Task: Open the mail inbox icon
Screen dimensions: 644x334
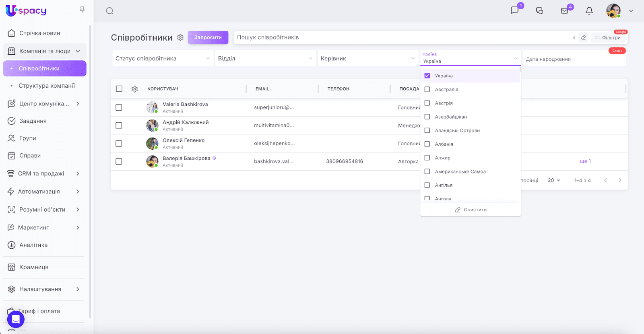Action: click(x=565, y=11)
